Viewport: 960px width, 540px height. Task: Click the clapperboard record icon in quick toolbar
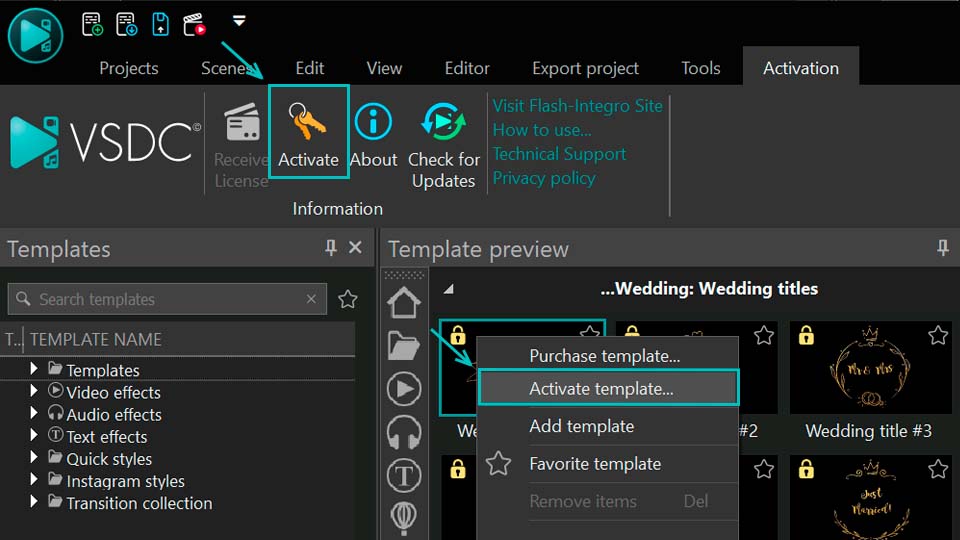coord(194,24)
